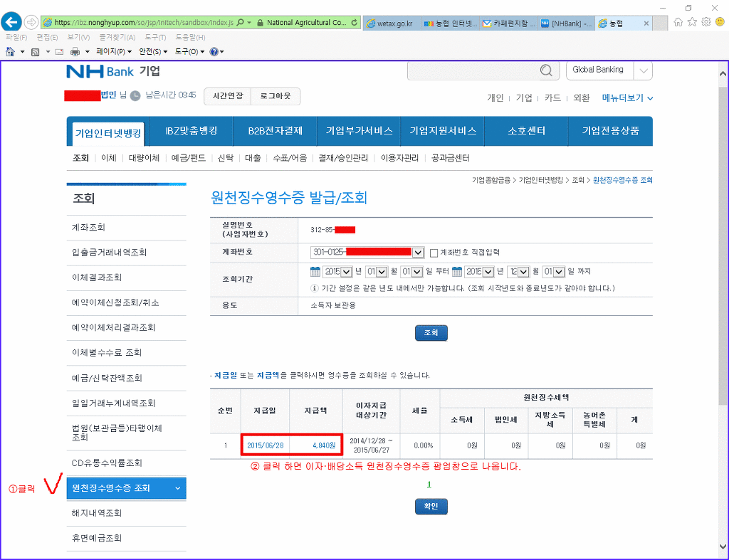This screenshot has width=729, height=560.
Task: Click the 4,840원 payment amount link
Action: [324, 445]
